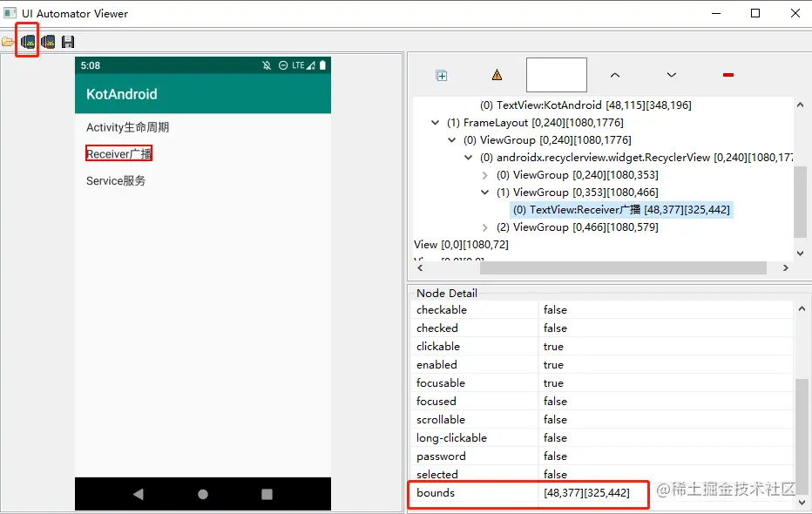Click the clickable property's true value
This screenshot has width=812, height=514.
[x=553, y=346]
